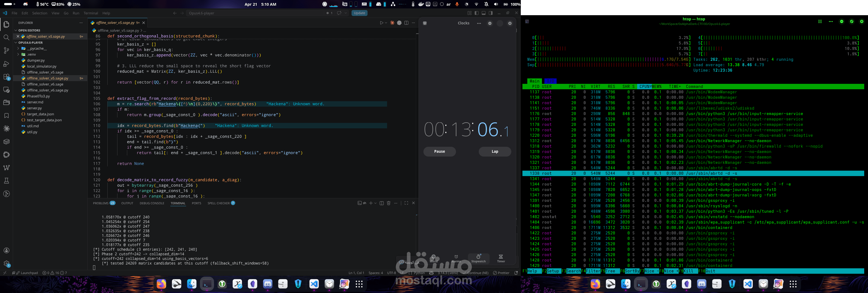868x293 pixels.
Task: Open editor More Actions ellipsis menu
Action: point(413,23)
